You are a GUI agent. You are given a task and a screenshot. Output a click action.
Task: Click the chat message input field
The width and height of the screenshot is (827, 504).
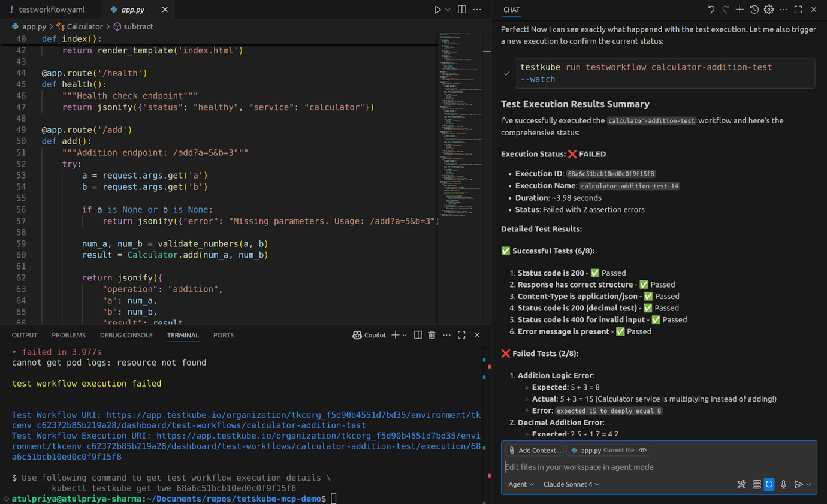point(658,467)
